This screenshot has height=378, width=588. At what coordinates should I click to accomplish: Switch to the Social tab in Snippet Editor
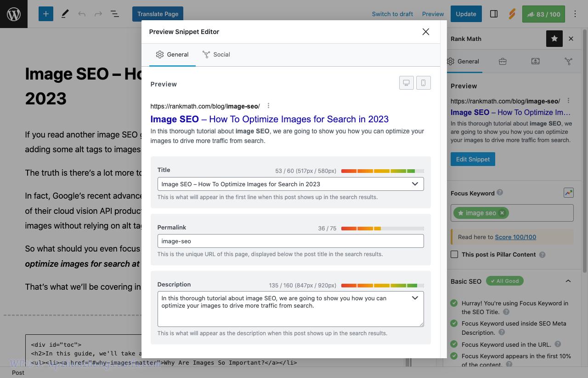[x=216, y=54]
